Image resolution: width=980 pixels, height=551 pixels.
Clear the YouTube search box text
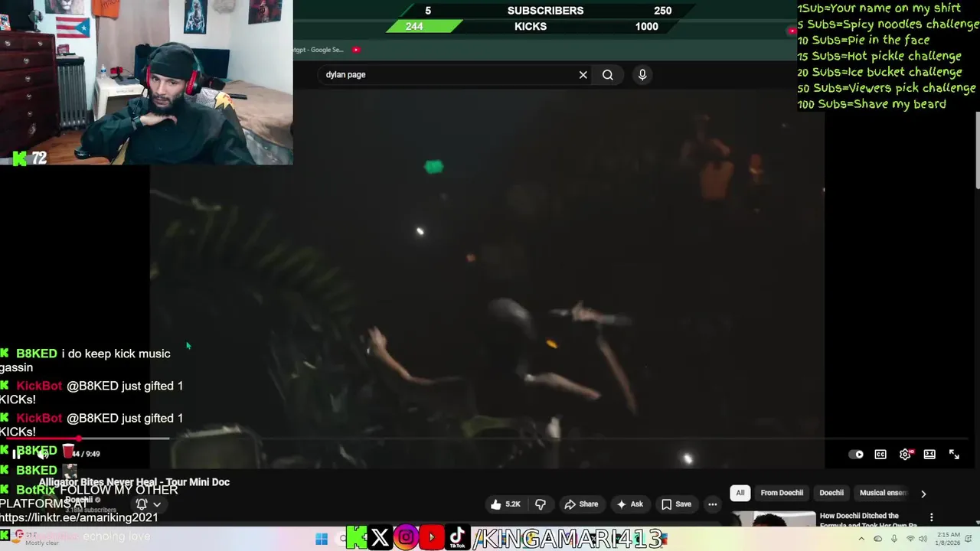point(583,75)
